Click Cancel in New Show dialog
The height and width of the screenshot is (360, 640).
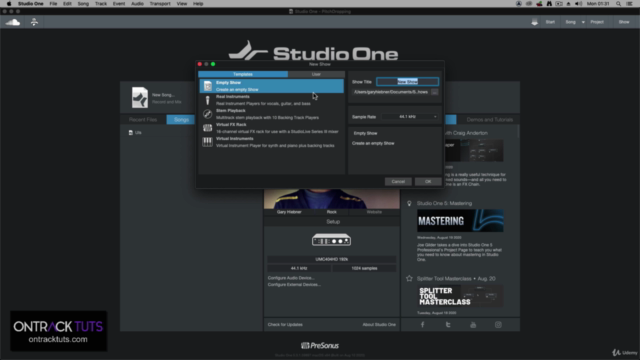398,182
